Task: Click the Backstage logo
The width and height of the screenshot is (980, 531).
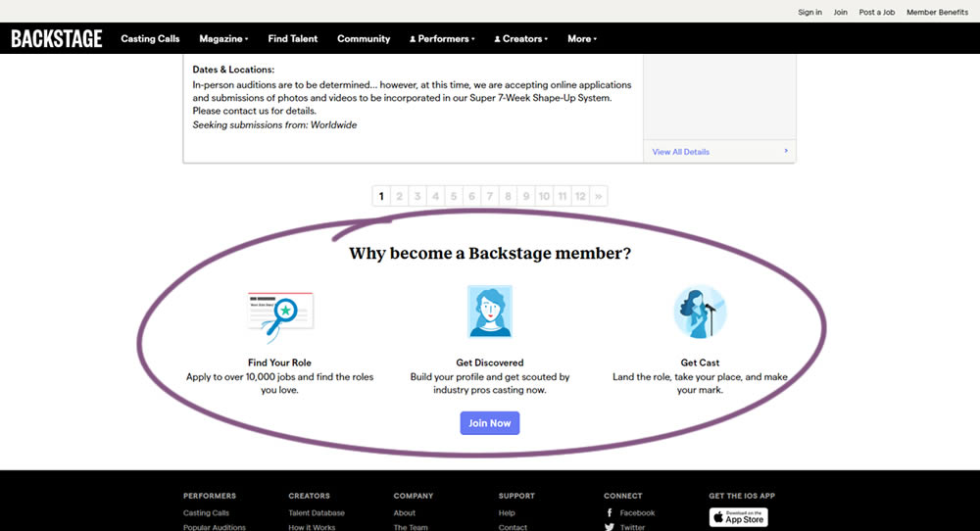Action: pyautogui.click(x=57, y=39)
